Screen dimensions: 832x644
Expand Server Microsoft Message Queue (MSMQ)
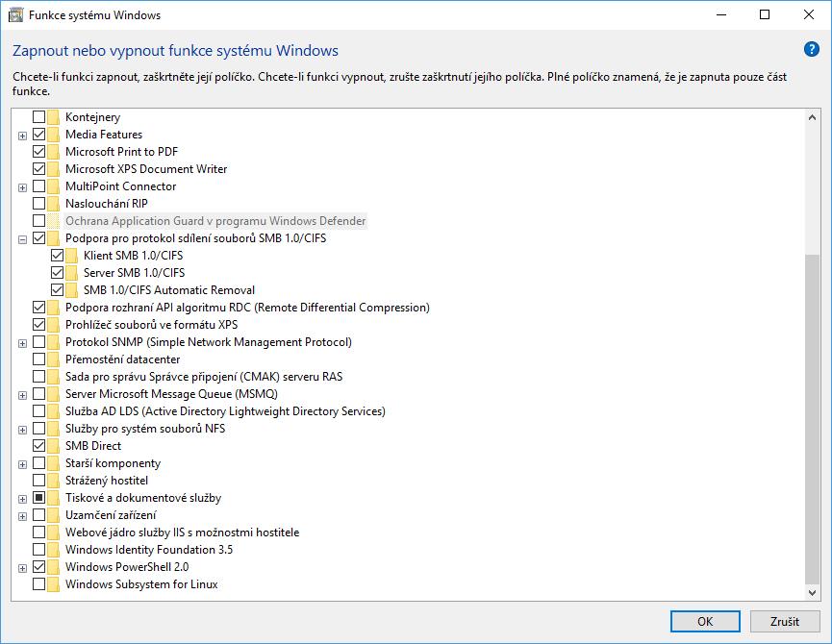22,395
